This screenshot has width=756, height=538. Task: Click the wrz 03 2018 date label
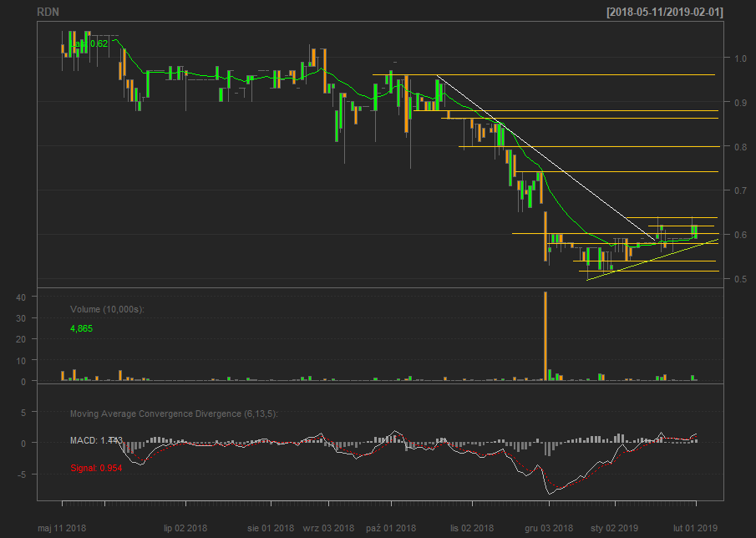click(x=328, y=528)
